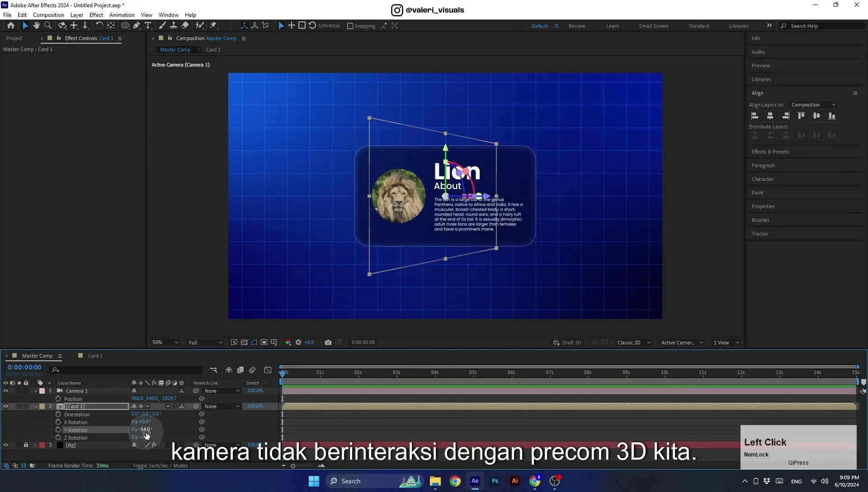868x492 pixels.
Task: Toggle visibility of Card 1 layer
Action: tap(6, 406)
